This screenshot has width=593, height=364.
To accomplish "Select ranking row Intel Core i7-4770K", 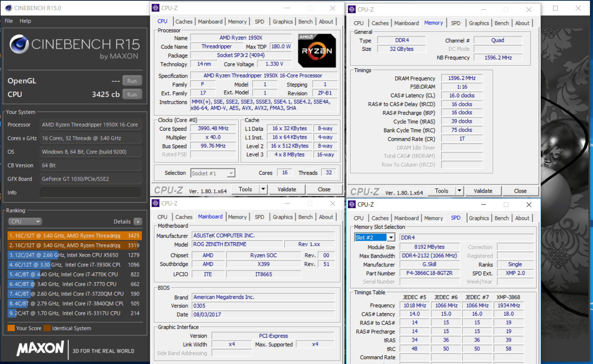I will coord(74,274).
